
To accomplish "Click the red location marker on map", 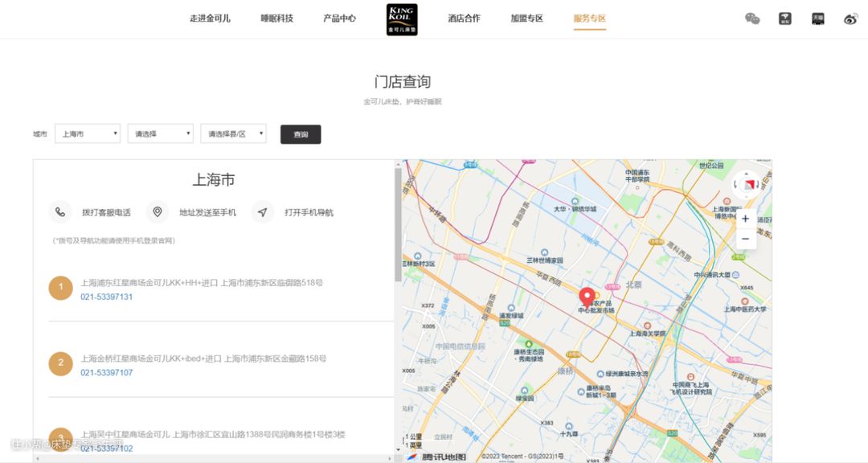I will [x=587, y=297].
